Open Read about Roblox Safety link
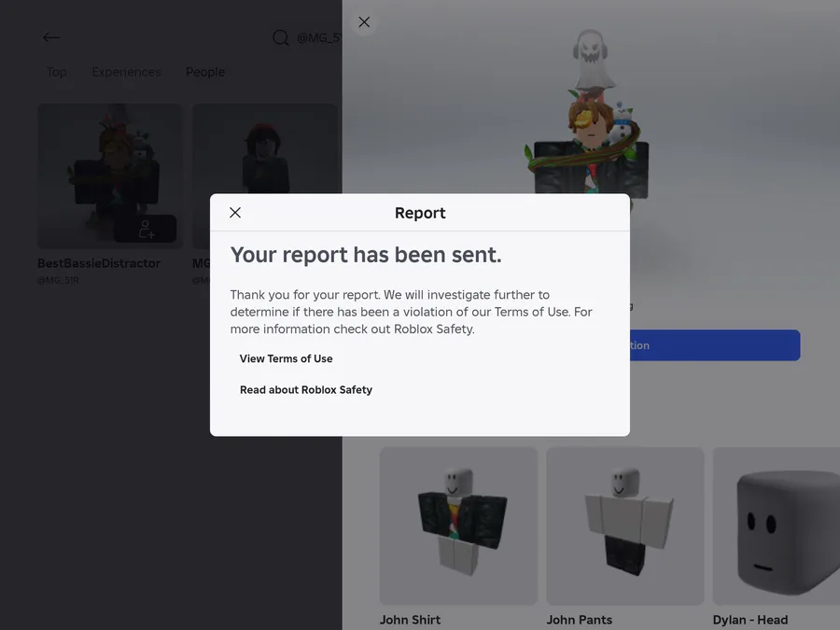The image size is (840, 630). (x=306, y=390)
